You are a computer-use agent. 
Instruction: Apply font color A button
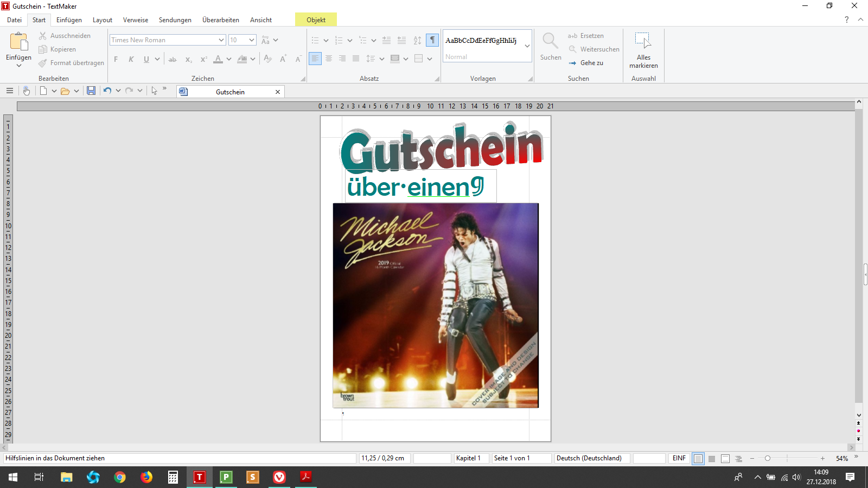pyautogui.click(x=218, y=59)
